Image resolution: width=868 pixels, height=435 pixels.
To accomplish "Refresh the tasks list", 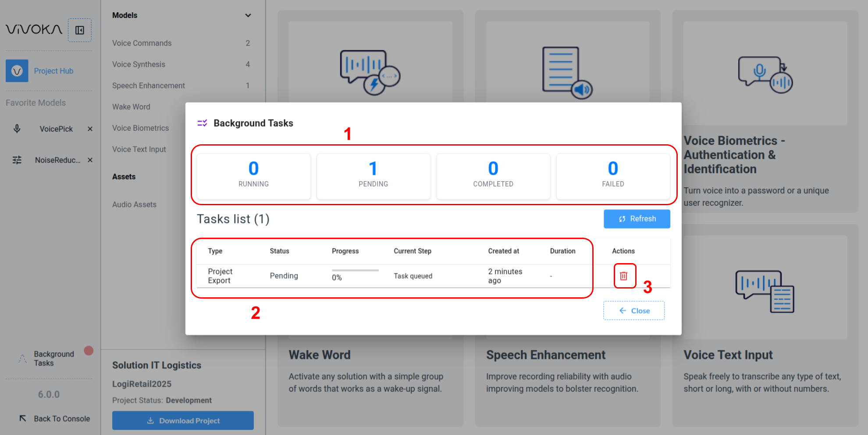I will click(x=637, y=219).
